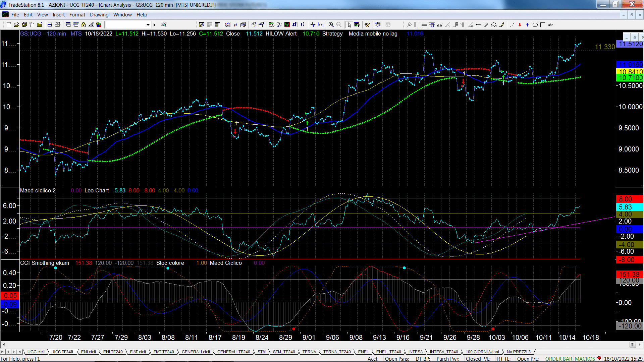Switch to the INTESA tab
Image resolution: width=644 pixels, height=362 pixels.
[x=416, y=352]
